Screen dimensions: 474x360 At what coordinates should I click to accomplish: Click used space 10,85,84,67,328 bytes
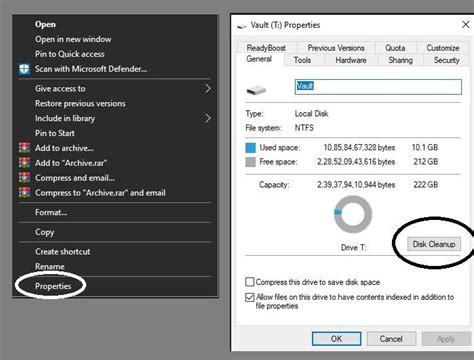(359, 147)
